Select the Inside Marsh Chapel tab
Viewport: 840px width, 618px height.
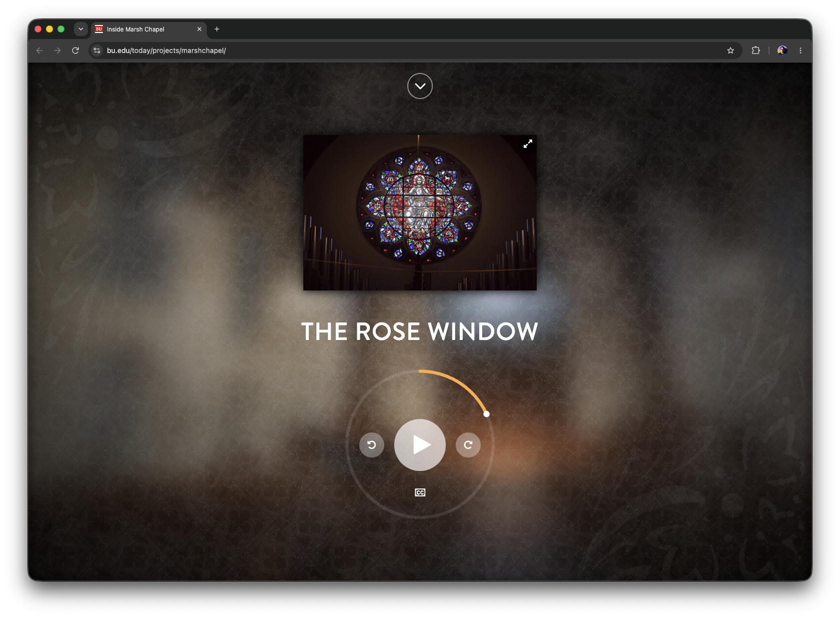[x=149, y=29]
